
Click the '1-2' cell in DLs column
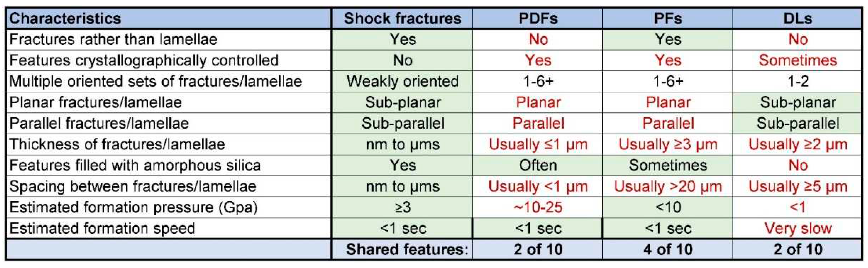tap(798, 81)
